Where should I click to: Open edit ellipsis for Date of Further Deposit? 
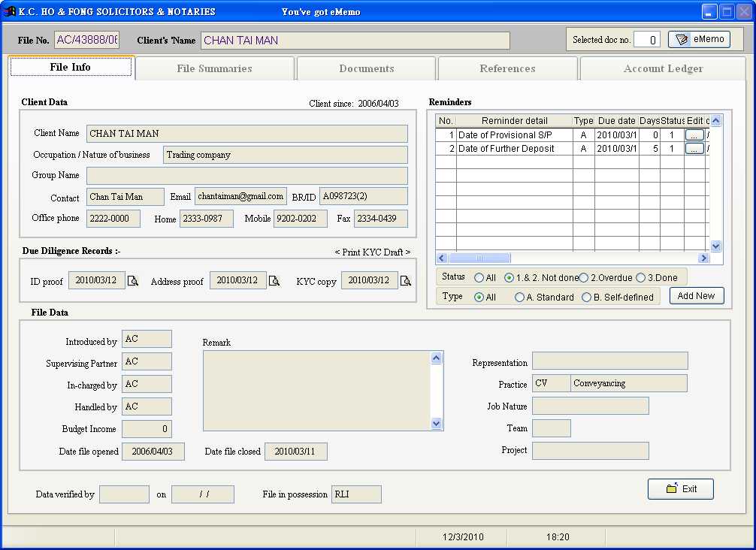(694, 149)
